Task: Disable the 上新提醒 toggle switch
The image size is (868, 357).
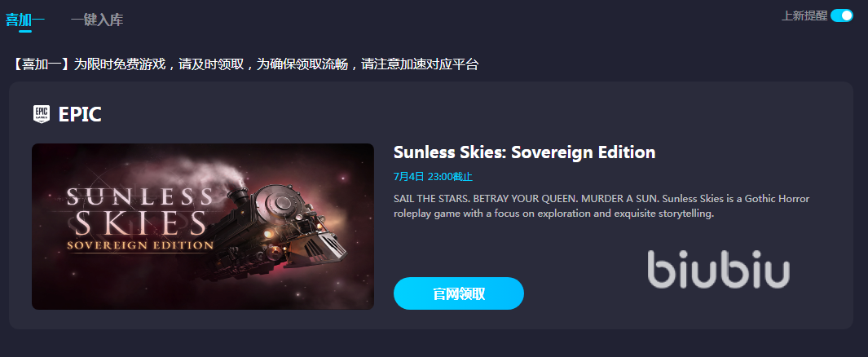Action: (x=841, y=15)
